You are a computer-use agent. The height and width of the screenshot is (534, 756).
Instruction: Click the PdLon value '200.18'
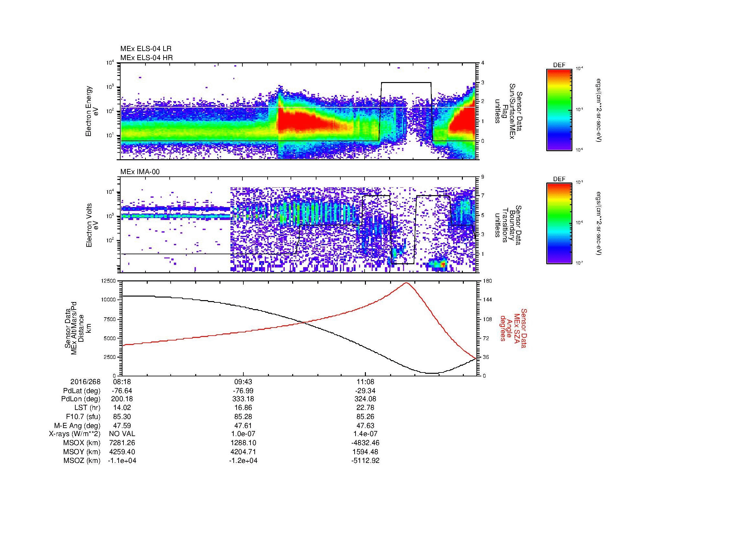point(122,399)
